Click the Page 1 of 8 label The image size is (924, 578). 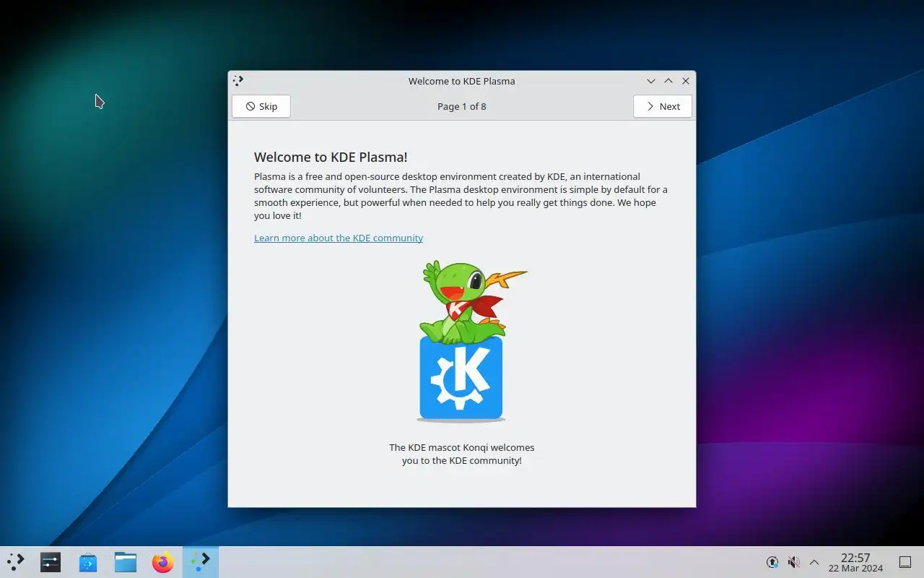coord(462,106)
